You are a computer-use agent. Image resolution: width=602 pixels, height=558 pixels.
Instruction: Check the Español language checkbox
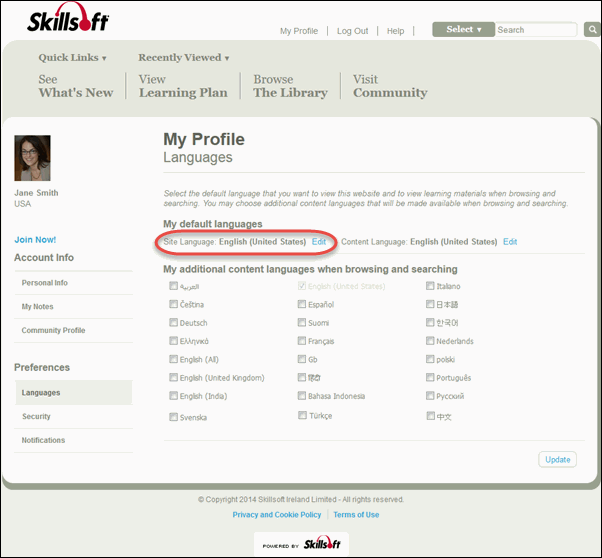[302, 304]
